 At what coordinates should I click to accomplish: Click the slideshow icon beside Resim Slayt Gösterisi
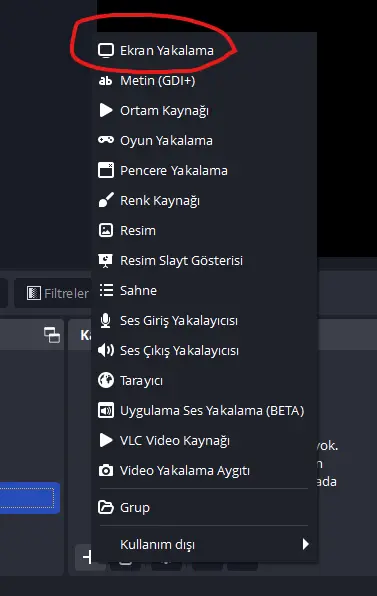pos(106,260)
